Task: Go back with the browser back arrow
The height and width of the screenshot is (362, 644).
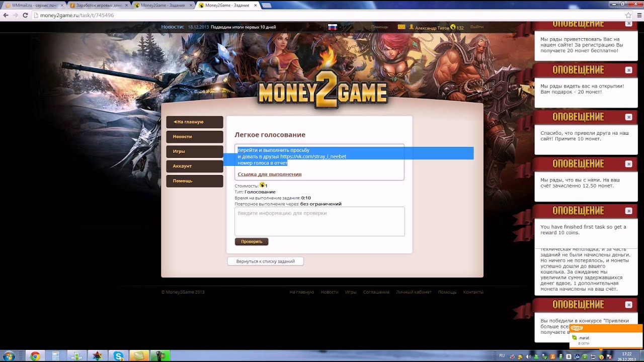Action: 6,16
